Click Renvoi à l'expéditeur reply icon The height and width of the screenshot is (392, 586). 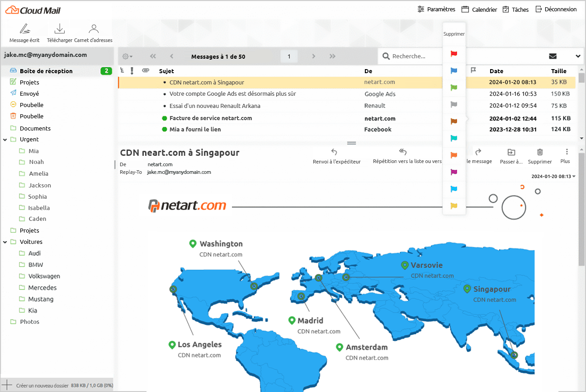point(334,152)
